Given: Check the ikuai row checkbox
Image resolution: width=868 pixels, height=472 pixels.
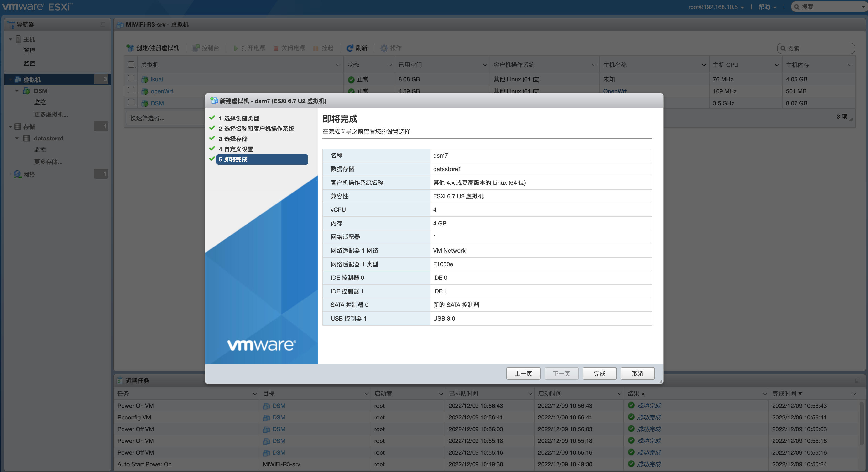Looking at the screenshot, I should coord(131,79).
